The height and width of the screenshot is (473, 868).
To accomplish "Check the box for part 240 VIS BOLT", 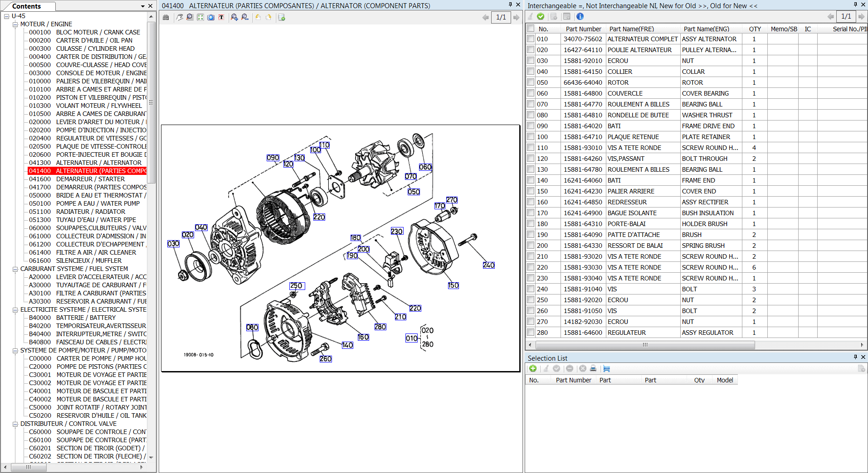I will point(531,289).
